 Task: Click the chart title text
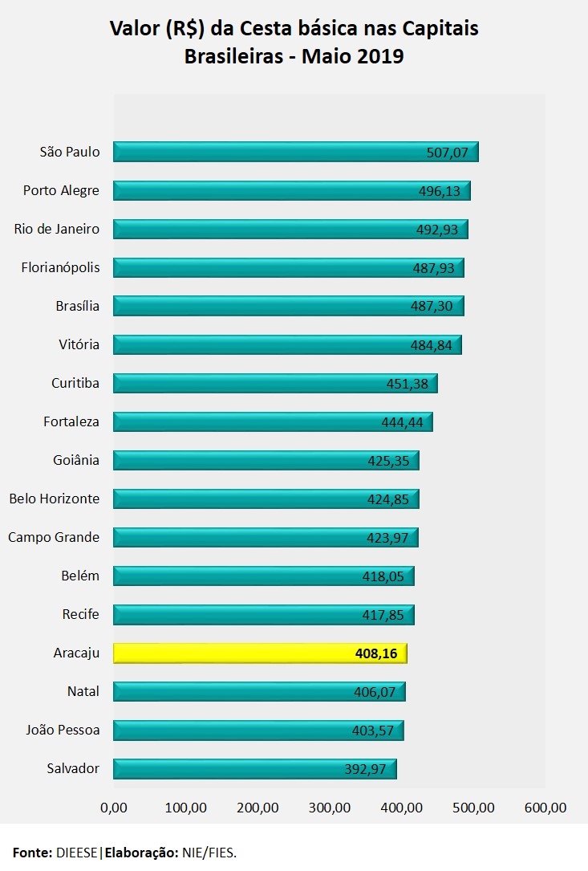[294, 43]
